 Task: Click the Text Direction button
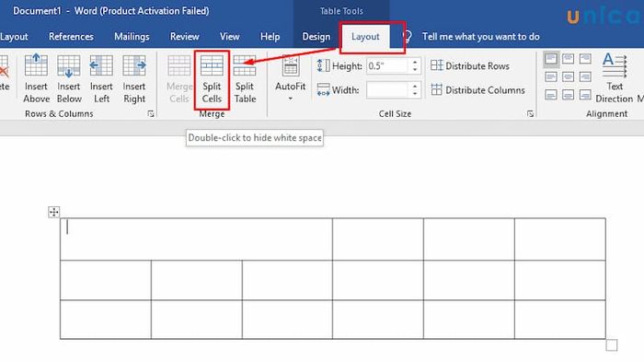click(615, 78)
